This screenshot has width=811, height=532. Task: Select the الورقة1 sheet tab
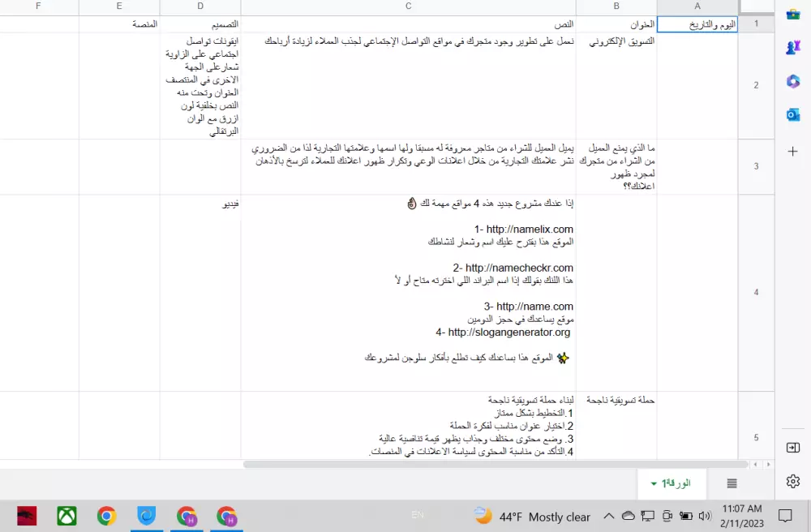point(677,483)
